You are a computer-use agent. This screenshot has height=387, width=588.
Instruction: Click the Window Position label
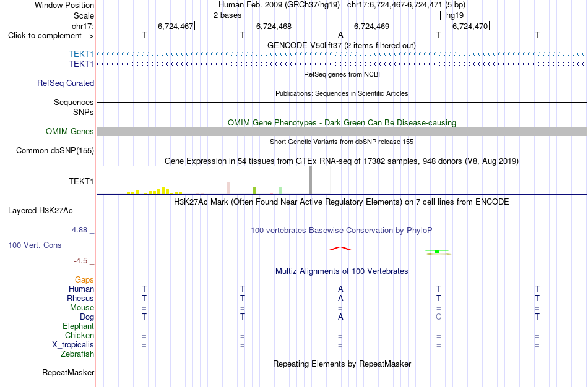(x=64, y=5)
